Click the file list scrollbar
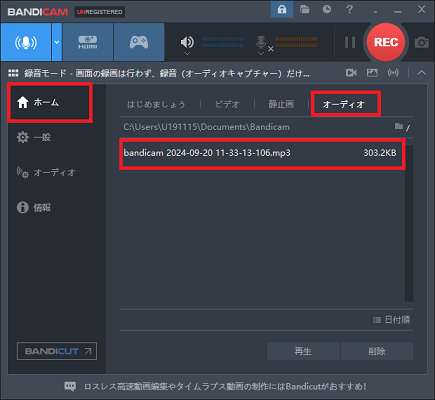Image resolution: width=435 pixels, height=400 pixels. click(x=409, y=223)
